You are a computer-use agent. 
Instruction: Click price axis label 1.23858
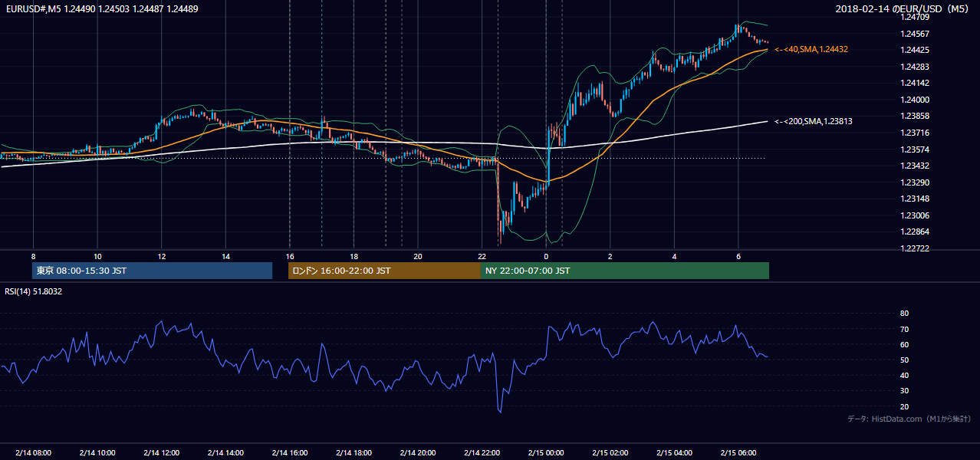coord(915,116)
